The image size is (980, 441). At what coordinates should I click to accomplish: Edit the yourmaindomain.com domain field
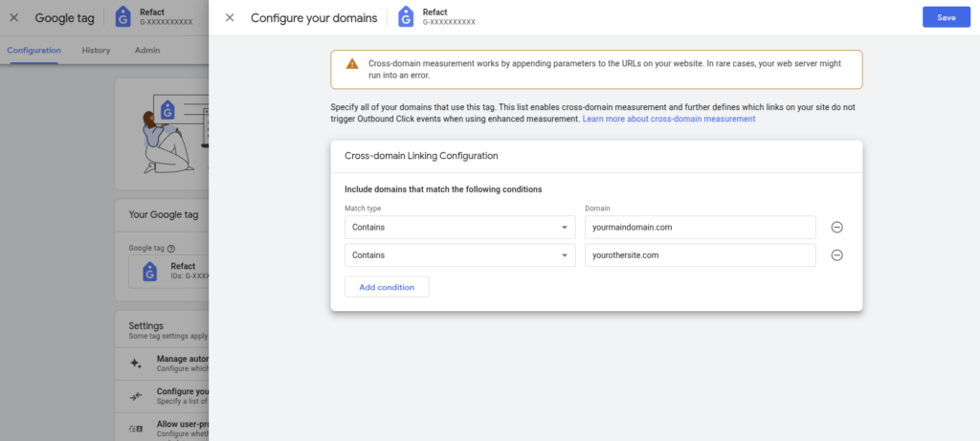(x=701, y=228)
